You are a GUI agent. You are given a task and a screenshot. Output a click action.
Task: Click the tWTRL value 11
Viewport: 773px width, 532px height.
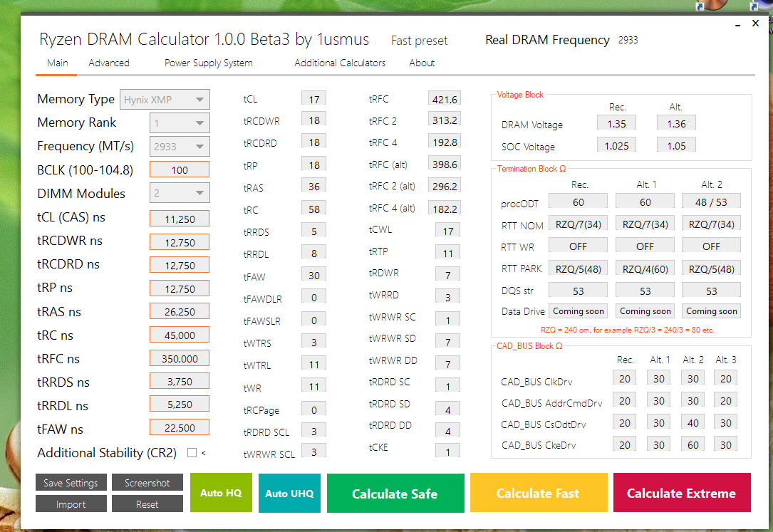click(314, 363)
